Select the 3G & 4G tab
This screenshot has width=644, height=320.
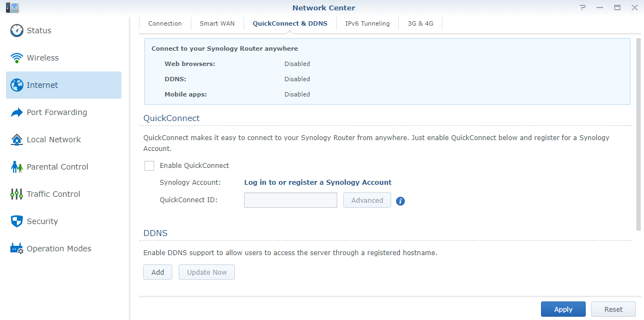click(421, 23)
